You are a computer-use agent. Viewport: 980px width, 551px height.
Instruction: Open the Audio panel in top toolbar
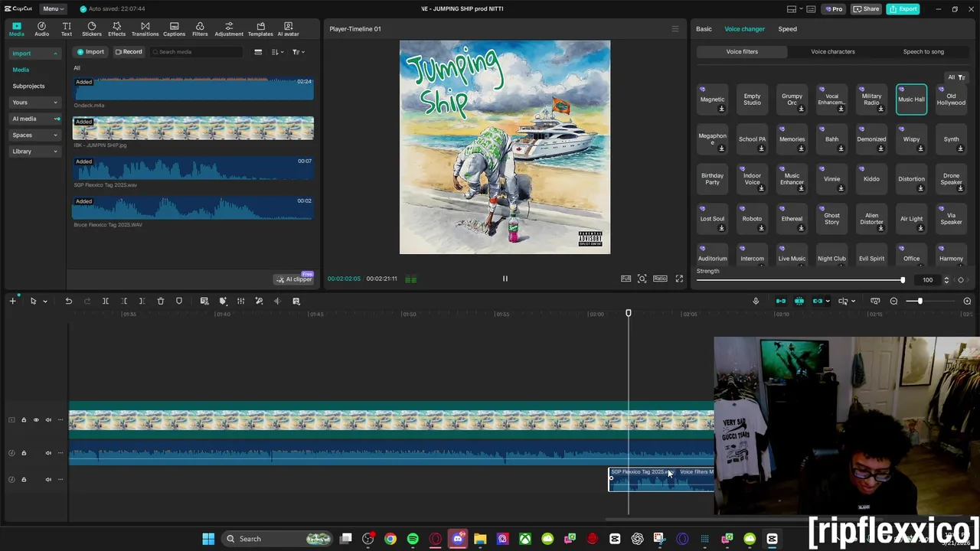[x=41, y=29]
